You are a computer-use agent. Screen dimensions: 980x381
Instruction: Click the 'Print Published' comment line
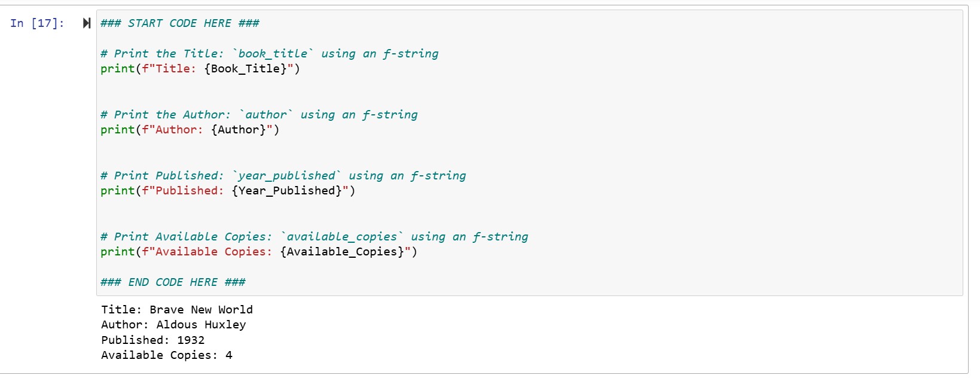pos(283,176)
